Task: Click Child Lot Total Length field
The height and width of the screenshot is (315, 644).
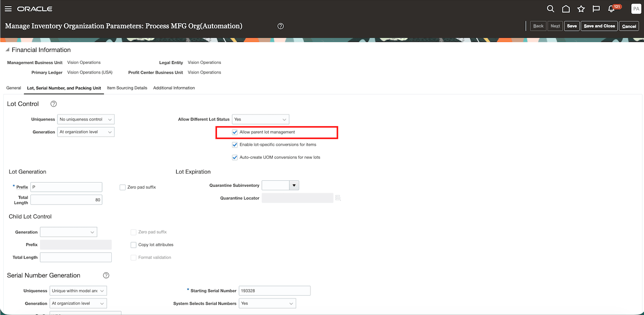Action: 76,257
